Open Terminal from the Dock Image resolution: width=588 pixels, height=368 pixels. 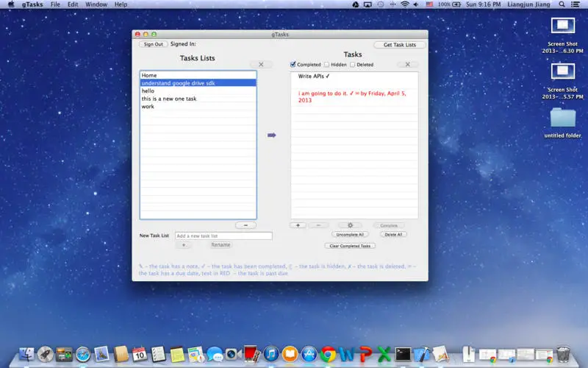pyautogui.click(x=403, y=354)
